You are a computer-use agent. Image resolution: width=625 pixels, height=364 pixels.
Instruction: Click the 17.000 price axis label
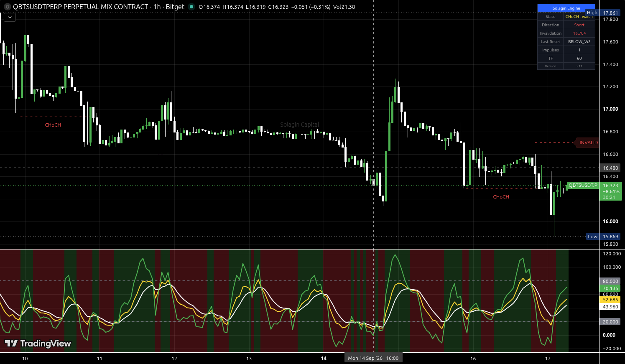(x=610, y=109)
